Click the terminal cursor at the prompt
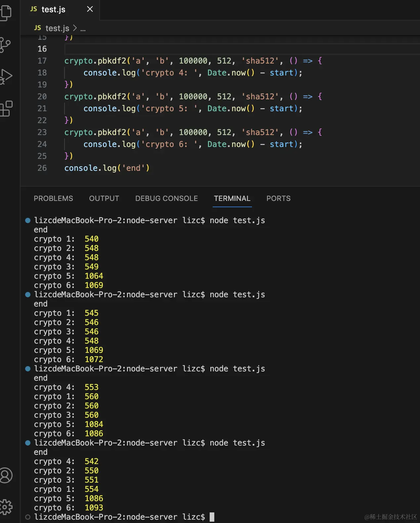 [x=212, y=517]
